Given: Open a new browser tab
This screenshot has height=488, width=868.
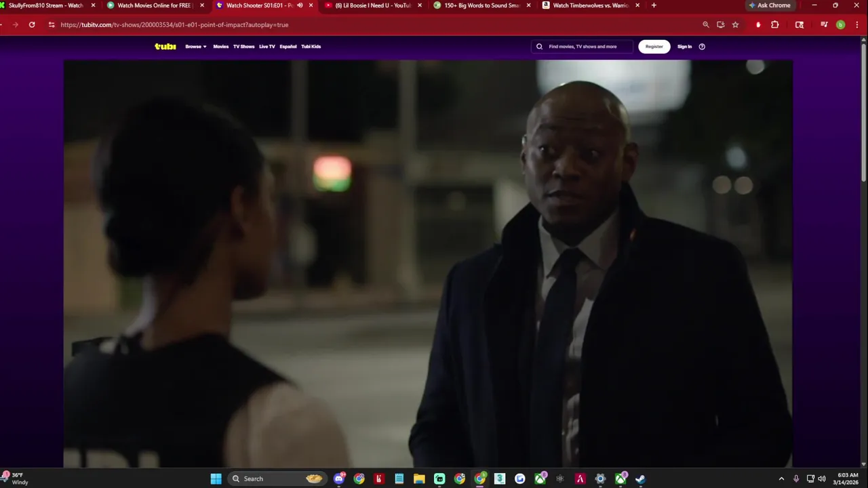Looking at the screenshot, I should coord(654,5).
